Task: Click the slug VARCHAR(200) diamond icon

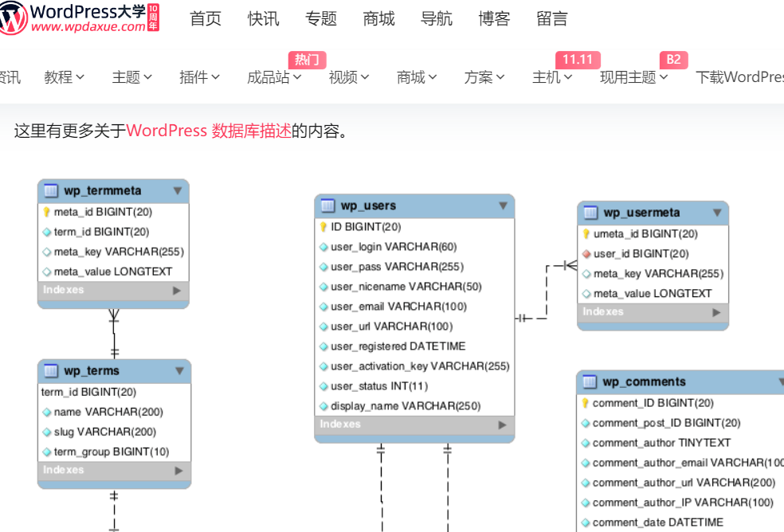Action: (47, 432)
